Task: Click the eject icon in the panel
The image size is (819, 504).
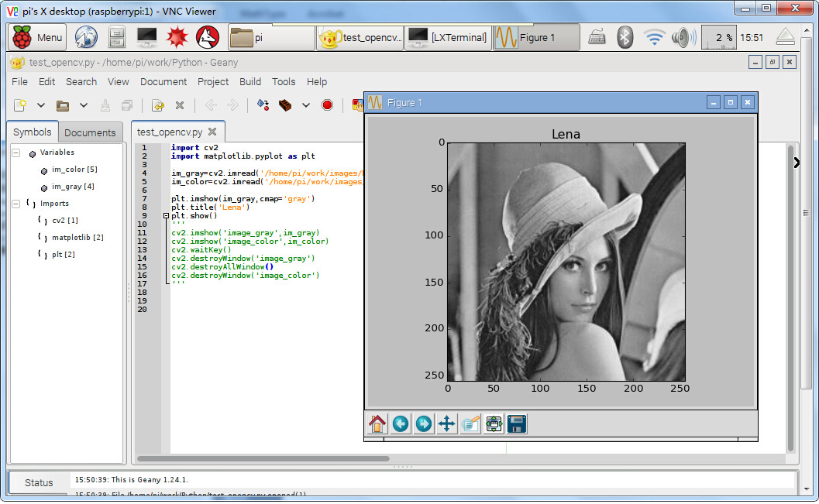Action: click(x=785, y=37)
